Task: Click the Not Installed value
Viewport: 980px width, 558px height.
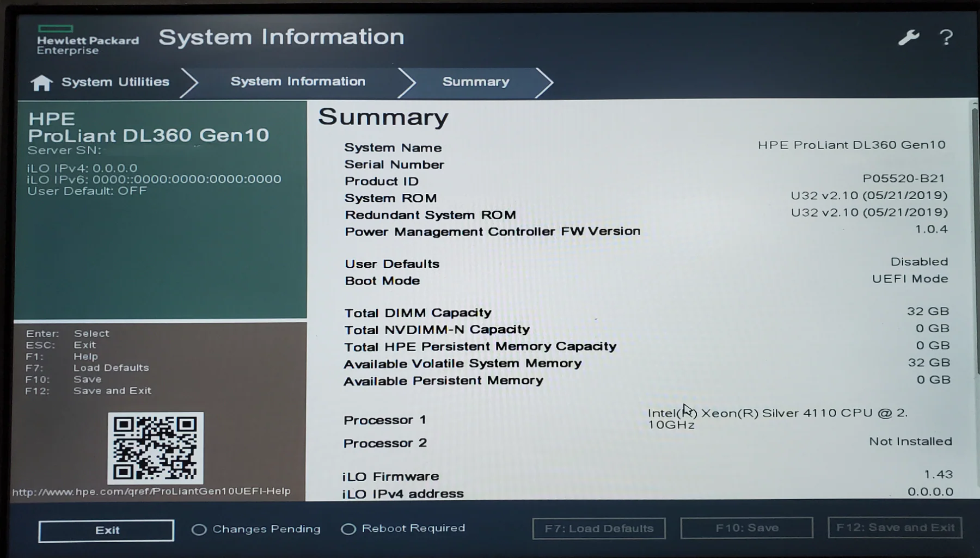Action: [x=910, y=442]
